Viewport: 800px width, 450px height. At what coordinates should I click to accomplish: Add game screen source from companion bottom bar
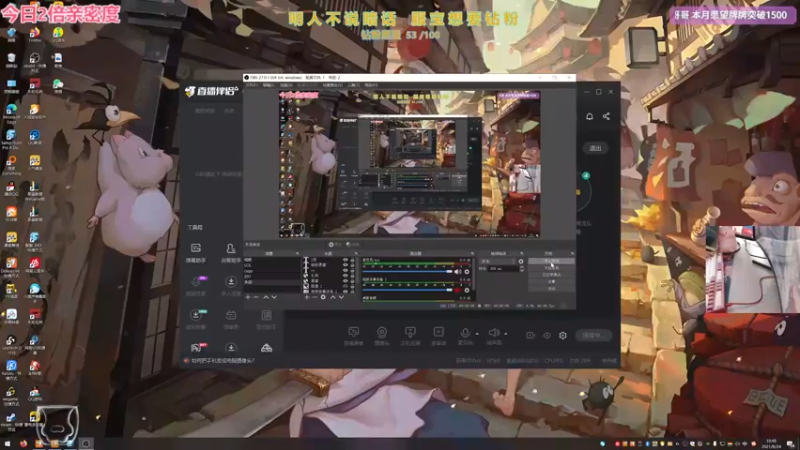(x=354, y=335)
